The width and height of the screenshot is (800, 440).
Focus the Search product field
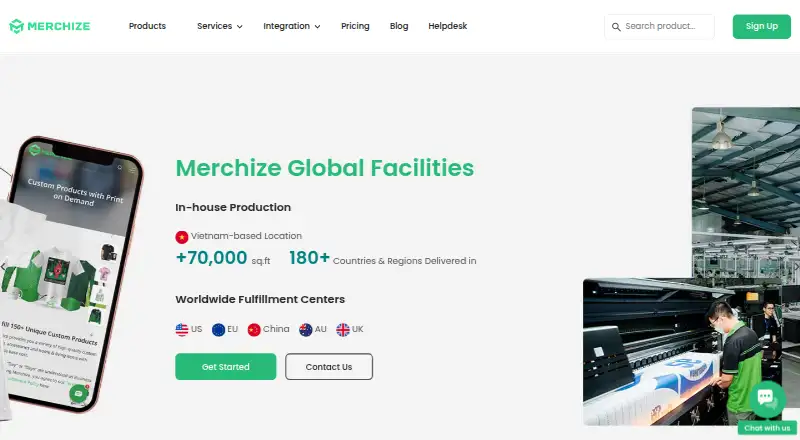point(659,27)
